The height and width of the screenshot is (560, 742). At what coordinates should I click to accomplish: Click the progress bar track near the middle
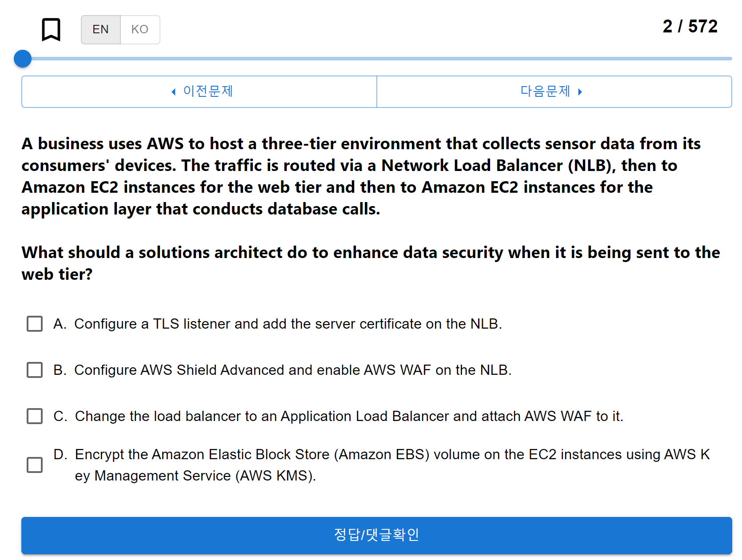click(x=377, y=59)
